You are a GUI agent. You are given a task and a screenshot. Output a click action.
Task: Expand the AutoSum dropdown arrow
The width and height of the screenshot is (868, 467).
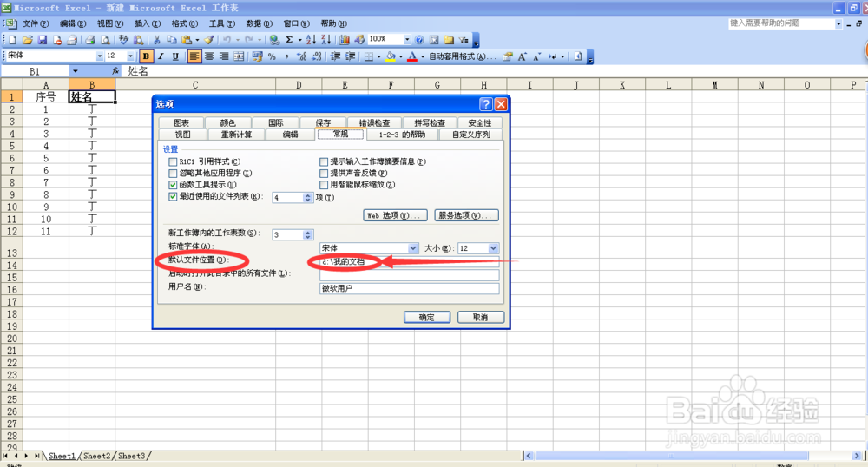click(300, 40)
